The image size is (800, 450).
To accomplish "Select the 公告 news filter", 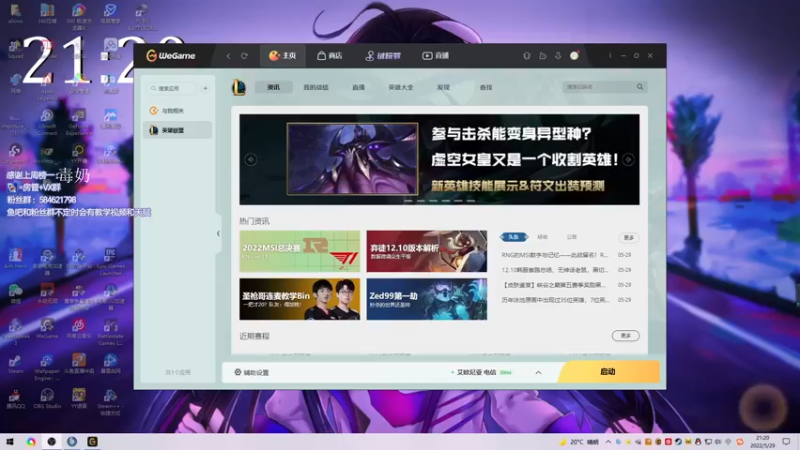I will (571, 237).
